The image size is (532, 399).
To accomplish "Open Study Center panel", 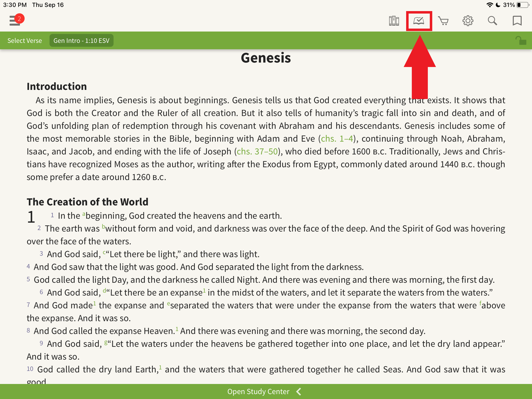I will [x=266, y=392].
